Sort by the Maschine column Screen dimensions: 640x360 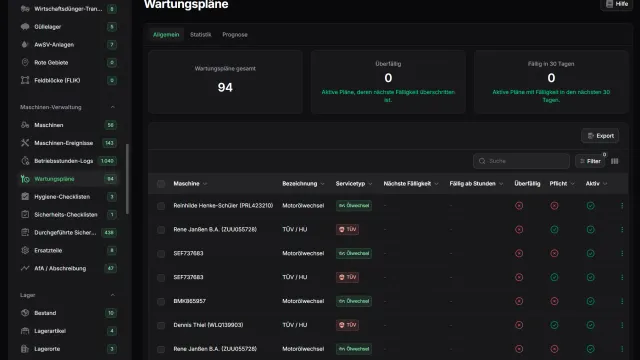click(x=190, y=184)
